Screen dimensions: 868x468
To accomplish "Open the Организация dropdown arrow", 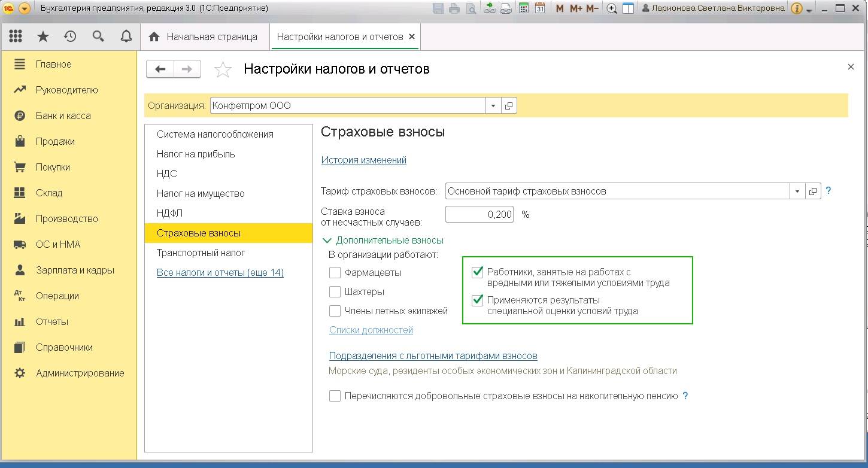I will 493,106.
